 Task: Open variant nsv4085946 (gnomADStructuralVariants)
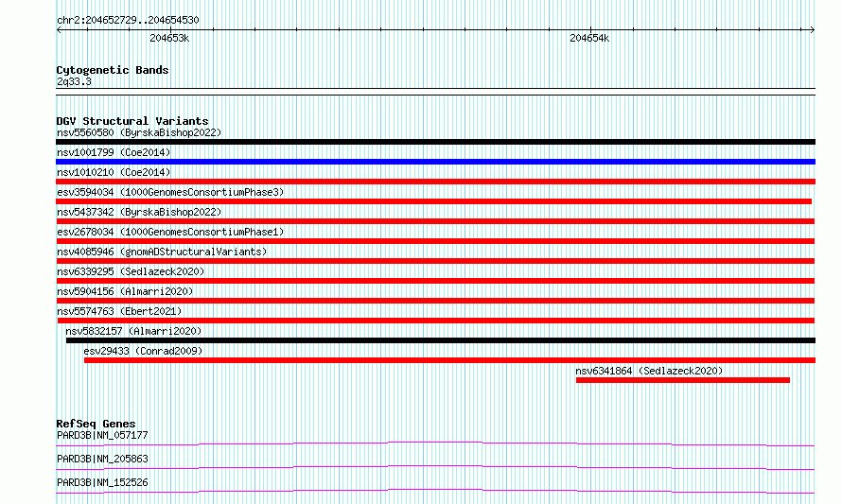pos(162,252)
